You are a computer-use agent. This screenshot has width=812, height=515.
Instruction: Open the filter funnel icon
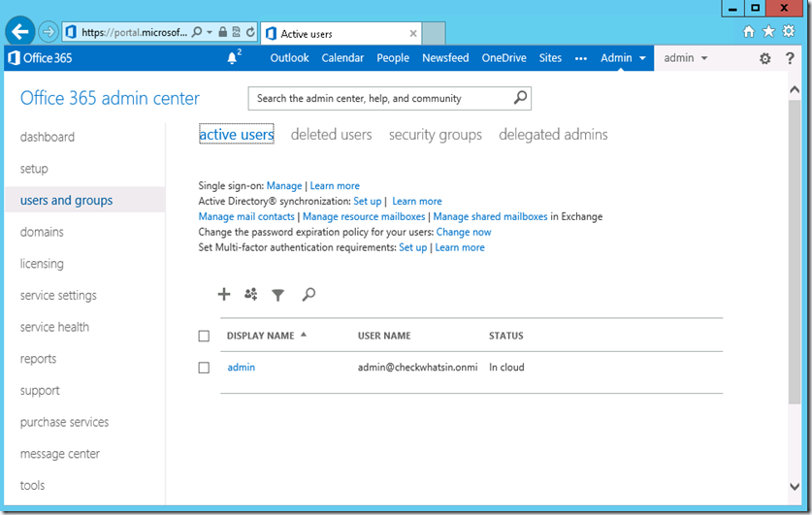(278, 295)
